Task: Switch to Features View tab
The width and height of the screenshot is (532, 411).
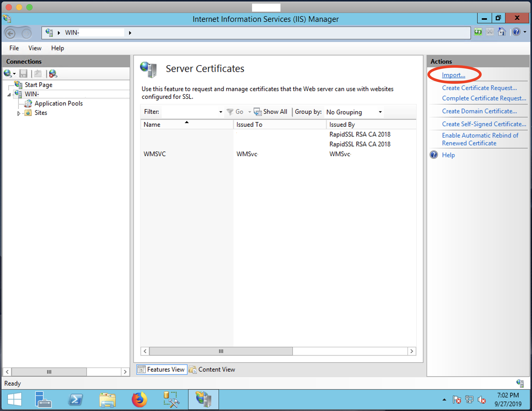Action: coord(162,369)
